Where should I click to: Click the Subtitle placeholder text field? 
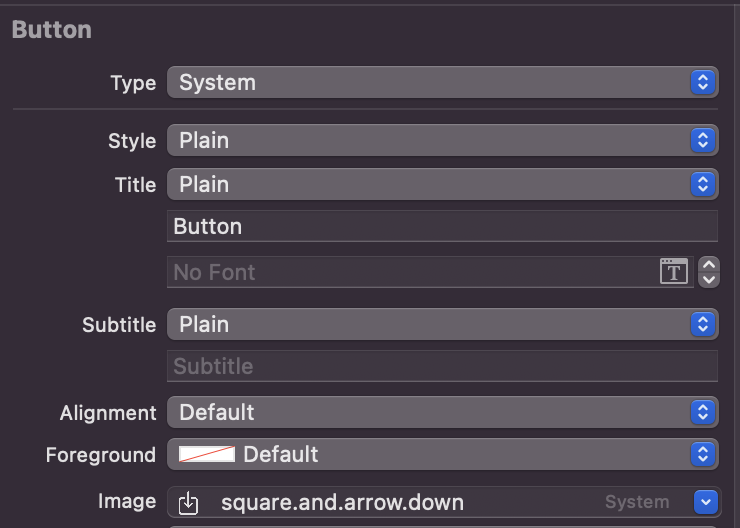(x=440, y=366)
